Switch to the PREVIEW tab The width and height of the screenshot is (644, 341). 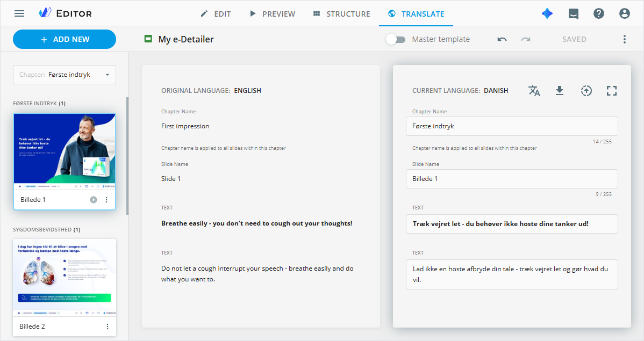coord(273,14)
